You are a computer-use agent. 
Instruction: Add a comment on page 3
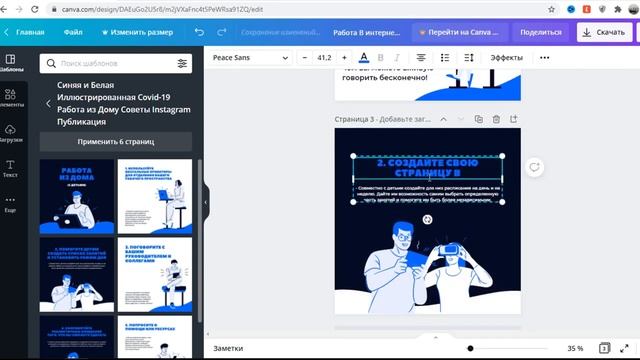[534, 167]
